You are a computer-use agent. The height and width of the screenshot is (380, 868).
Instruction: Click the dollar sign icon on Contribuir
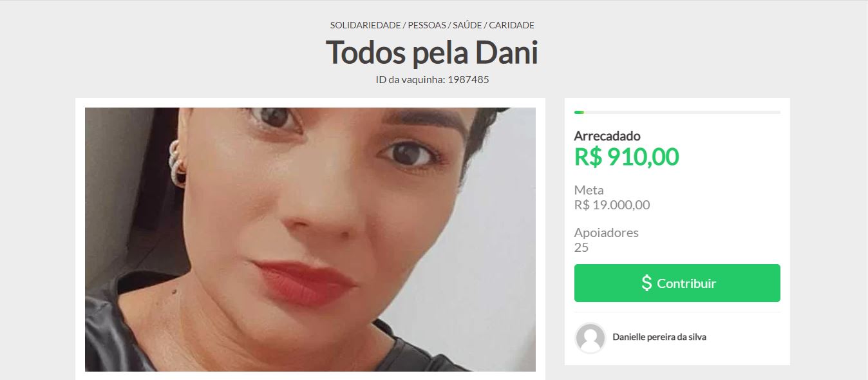(x=646, y=283)
